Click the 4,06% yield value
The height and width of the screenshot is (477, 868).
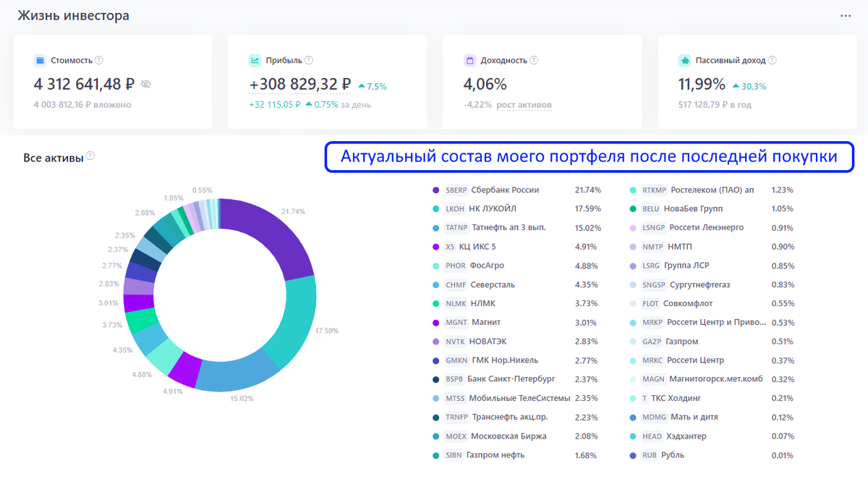[485, 85]
